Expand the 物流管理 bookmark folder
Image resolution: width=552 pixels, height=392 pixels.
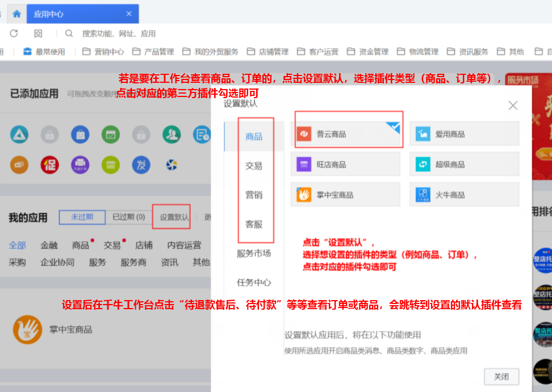(x=417, y=52)
